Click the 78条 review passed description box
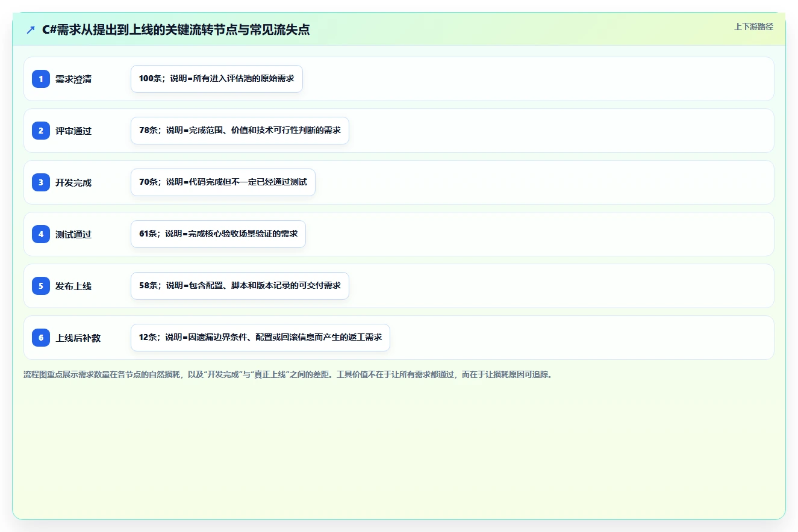This screenshot has height=532, width=798. coord(240,131)
